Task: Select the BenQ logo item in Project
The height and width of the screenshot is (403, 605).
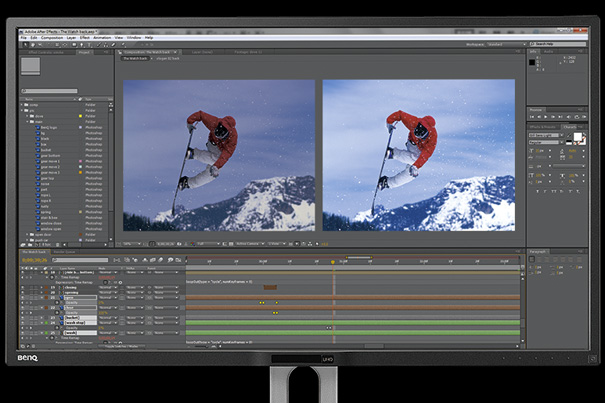Action: (49, 127)
